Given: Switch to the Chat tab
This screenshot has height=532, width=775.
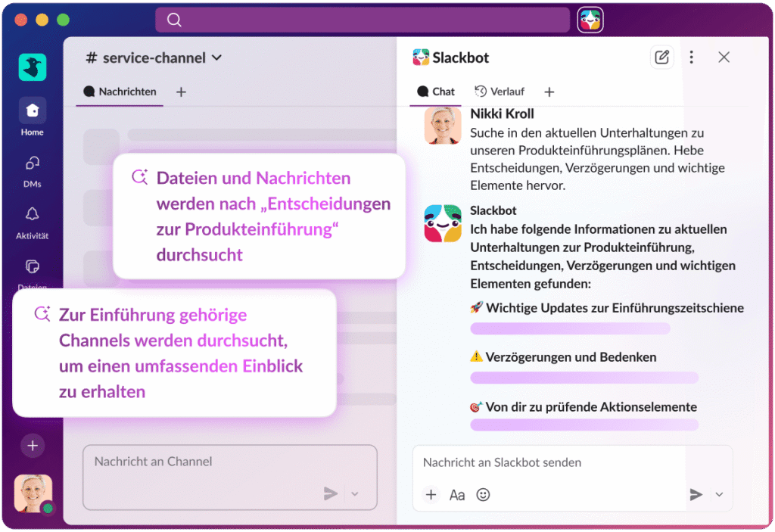Looking at the screenshot, I should tap(435, 92).
